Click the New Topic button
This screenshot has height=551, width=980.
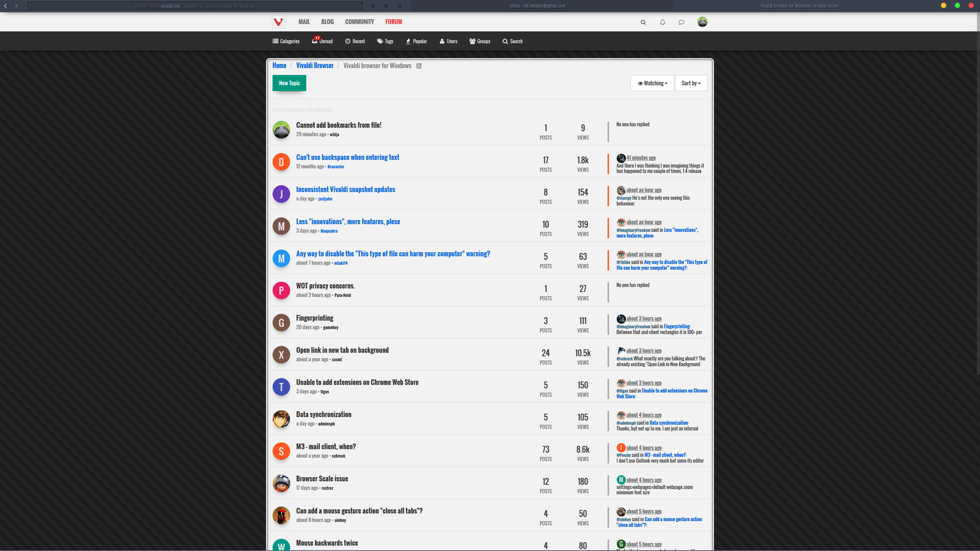(x=289, y=83)
